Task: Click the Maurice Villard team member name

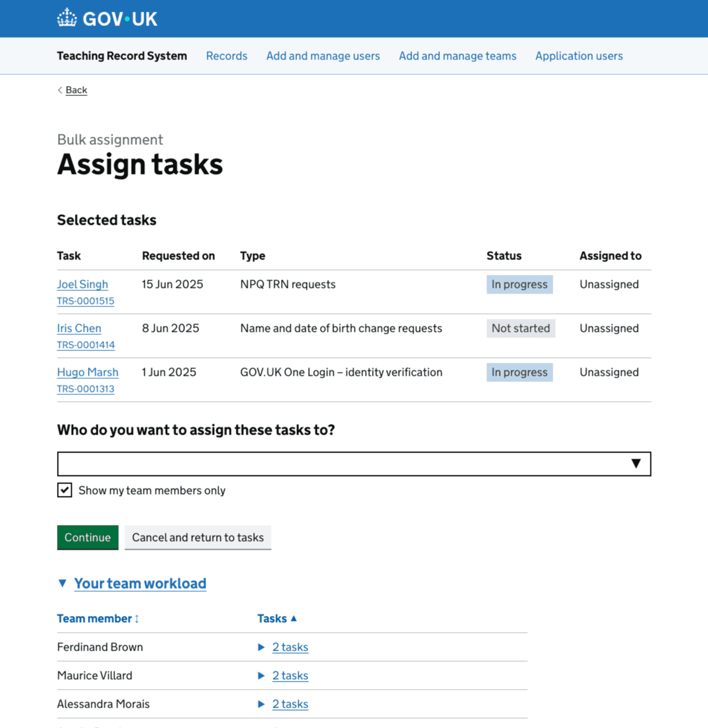Action: pos(95,675)
